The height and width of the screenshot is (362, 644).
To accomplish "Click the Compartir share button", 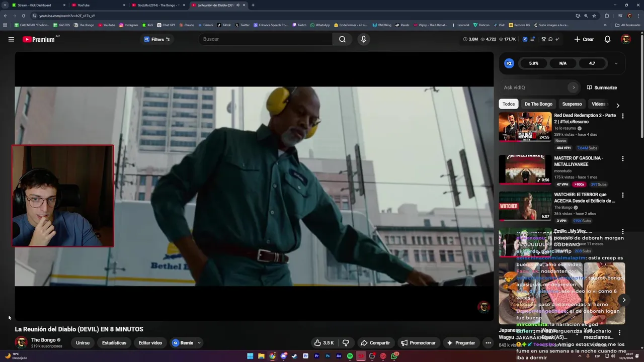I will tap(375, 343).
